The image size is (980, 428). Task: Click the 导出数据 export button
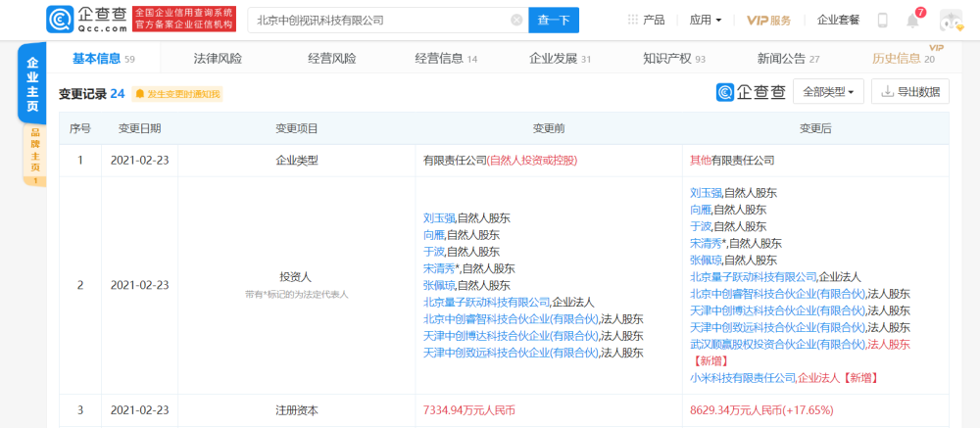click(910, 92)
